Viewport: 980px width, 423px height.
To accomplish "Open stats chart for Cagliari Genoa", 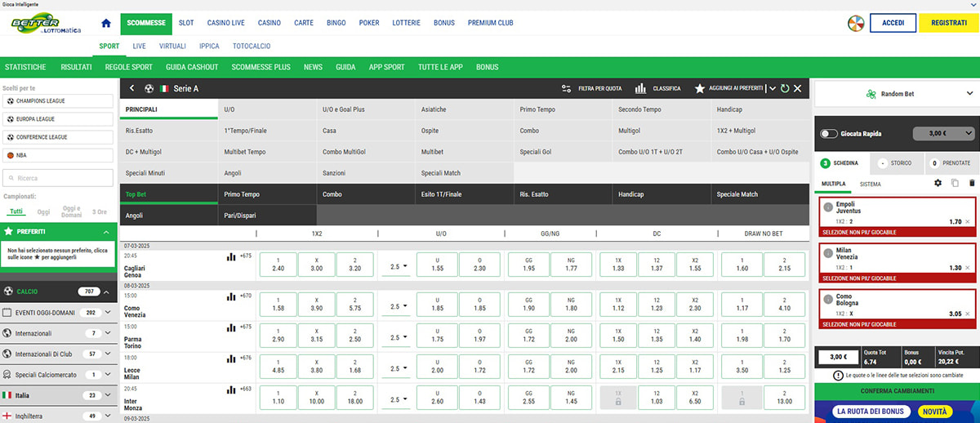I will tap(231, 257).
